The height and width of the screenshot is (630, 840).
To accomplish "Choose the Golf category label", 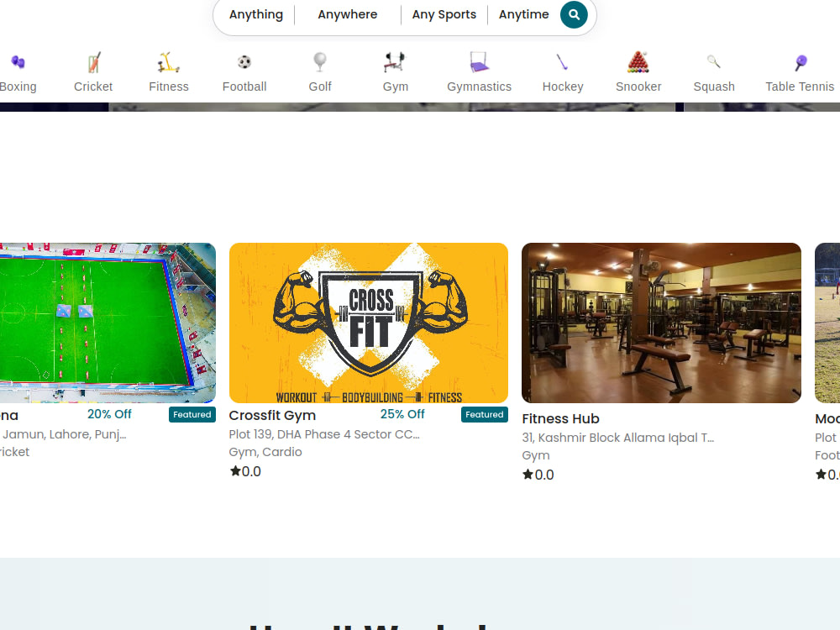I will 320,87.
